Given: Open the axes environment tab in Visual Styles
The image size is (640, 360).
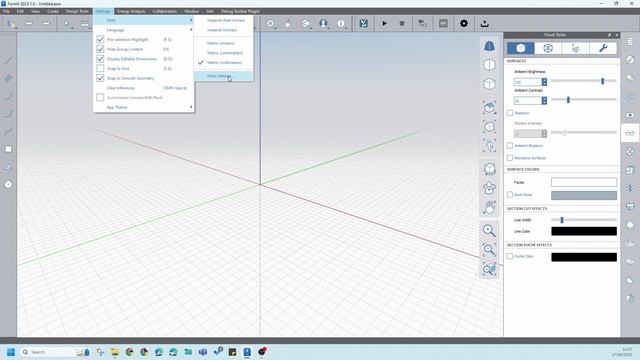Looking at the screenshot, I should coord(575,48).
